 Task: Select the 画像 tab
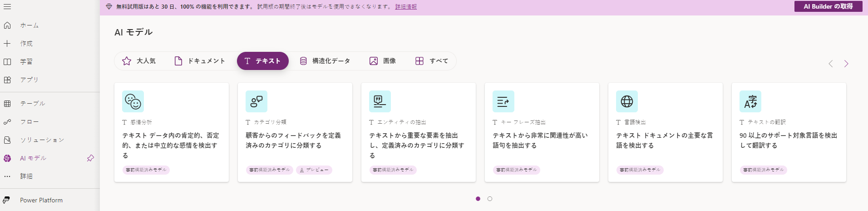383,61
